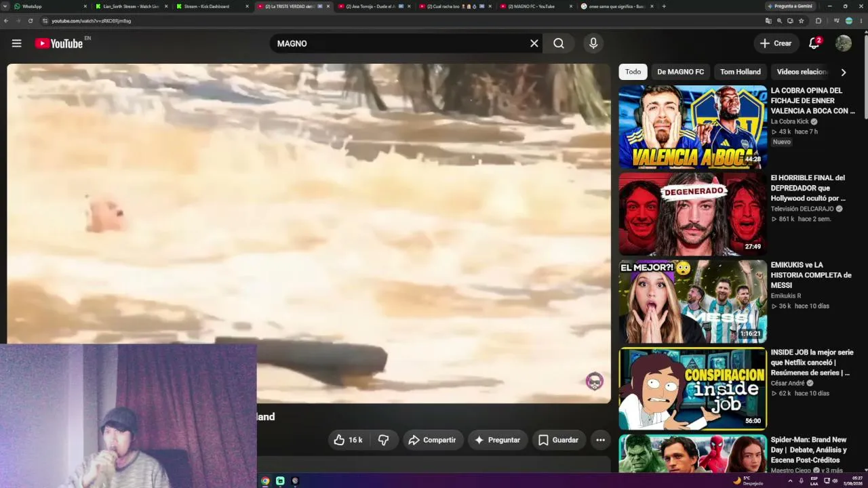Switch to the MAGNO FC - YouTube tab

point(536,6)
